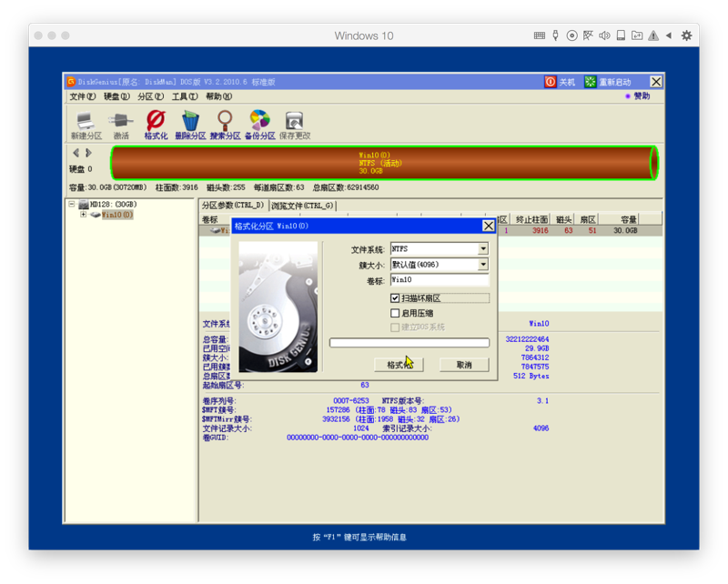Click the format progress bar
The height and width of the screenshot is (584, 728).
[409, 343]
